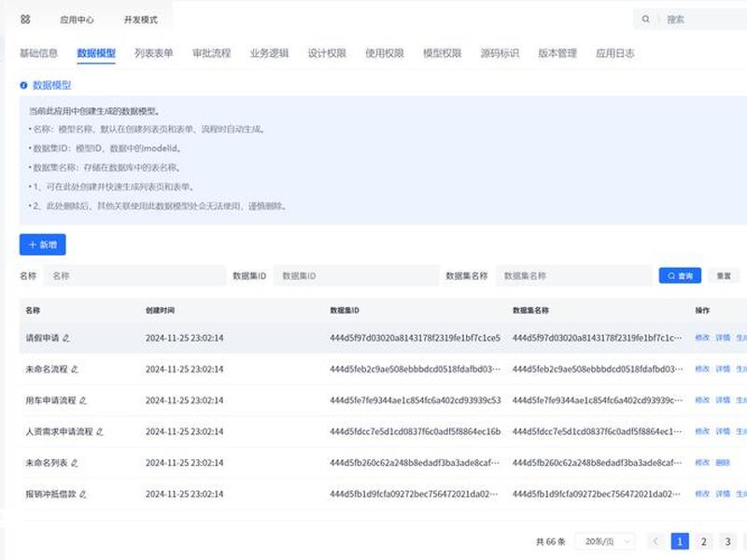
Task: Click the rename pencil icon next to 未命名列表
Action: coord(75,463)
